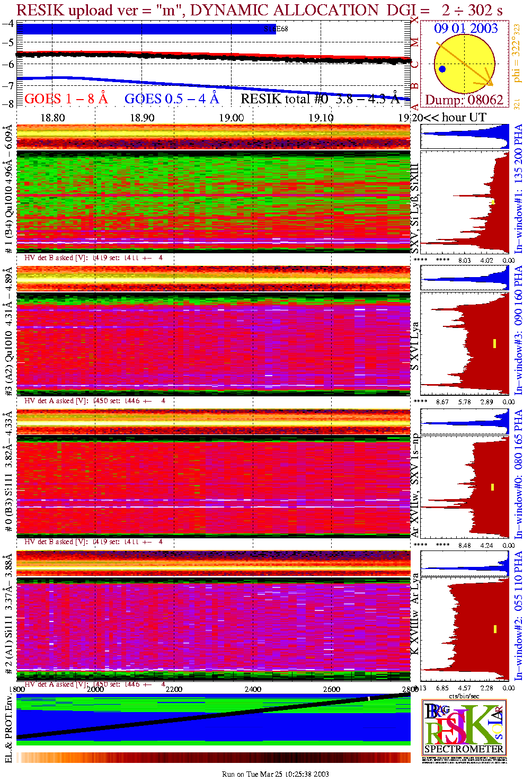This screenshot has height=782, width=532.
Task: Click the RESIK Spectrometer logo
Action: (x=464, y=727)
